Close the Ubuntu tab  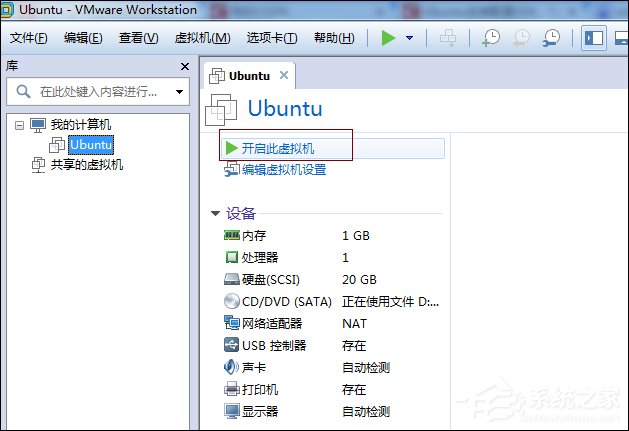tap(284, 75)
